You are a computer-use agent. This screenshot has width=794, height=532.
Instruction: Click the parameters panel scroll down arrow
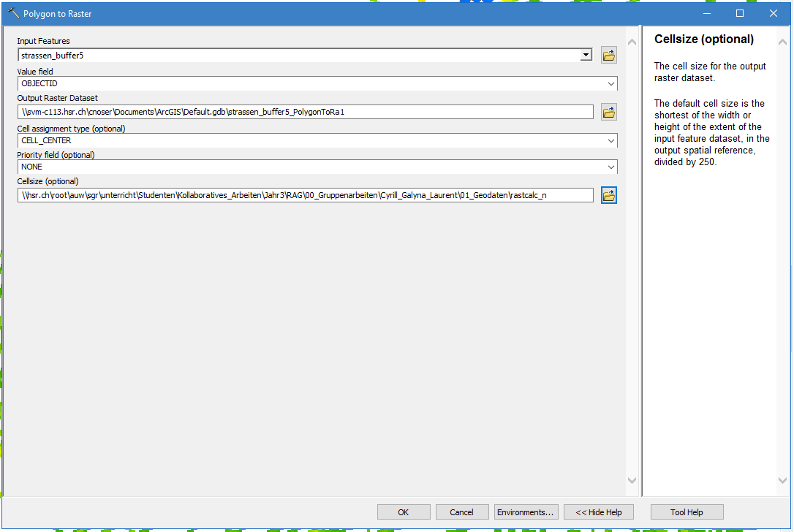[x=632, y=480]
